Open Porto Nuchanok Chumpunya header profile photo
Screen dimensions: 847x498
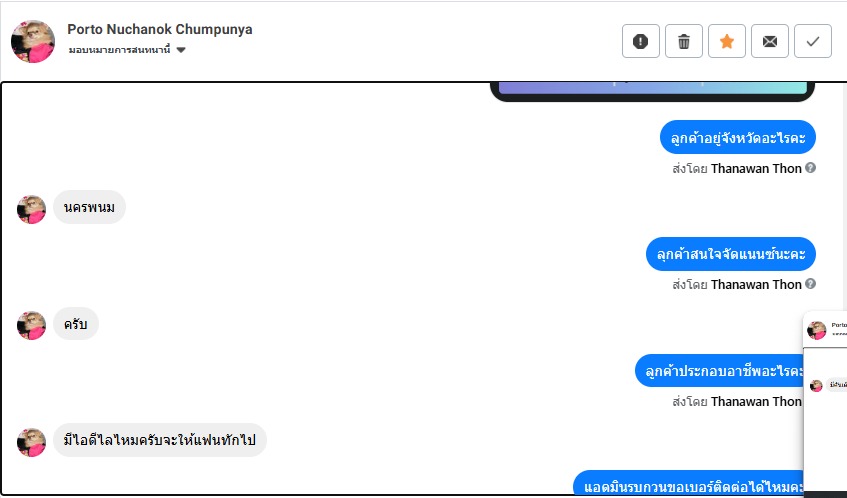(x=33, y=42)
